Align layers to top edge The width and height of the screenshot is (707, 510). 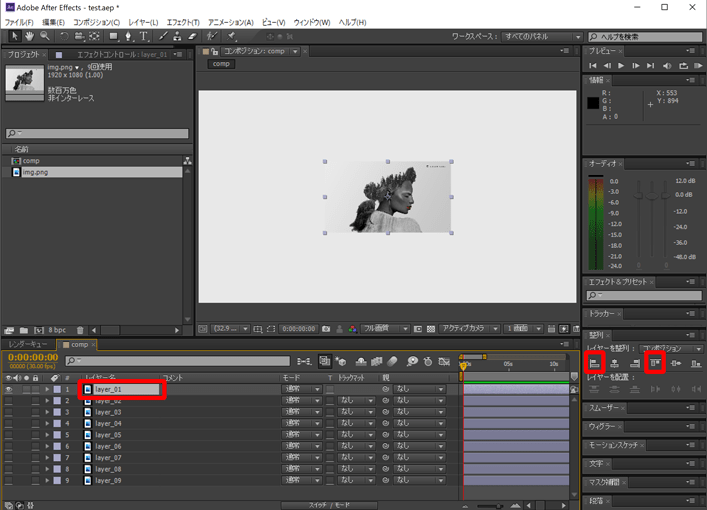pos(655,363)
